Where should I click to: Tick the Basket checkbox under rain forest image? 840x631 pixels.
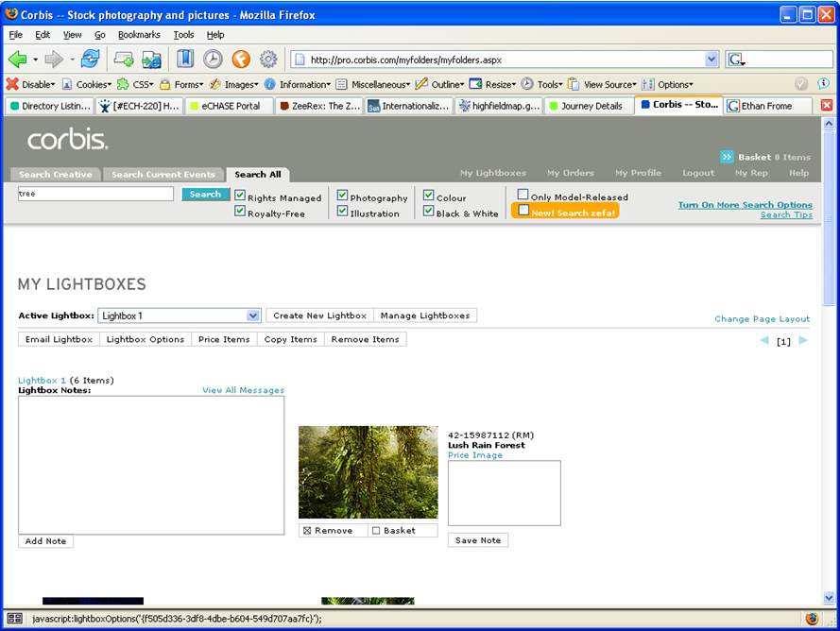coord(376,531)
